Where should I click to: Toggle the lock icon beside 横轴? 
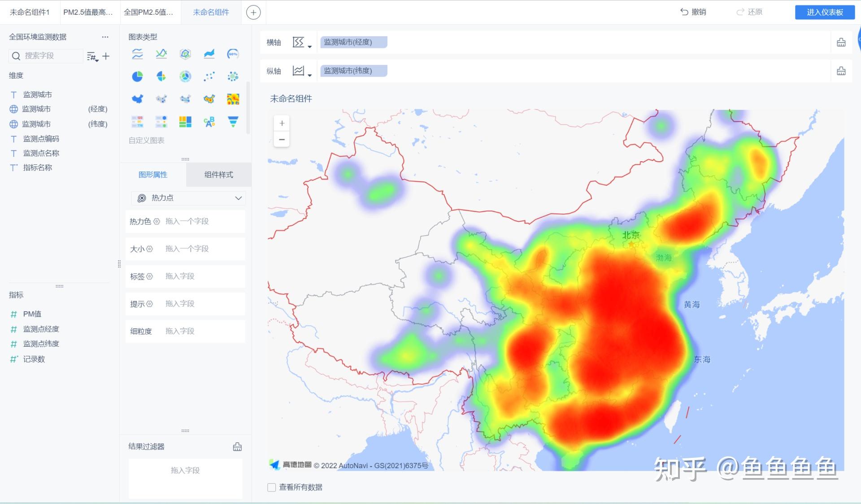[841, 42]
